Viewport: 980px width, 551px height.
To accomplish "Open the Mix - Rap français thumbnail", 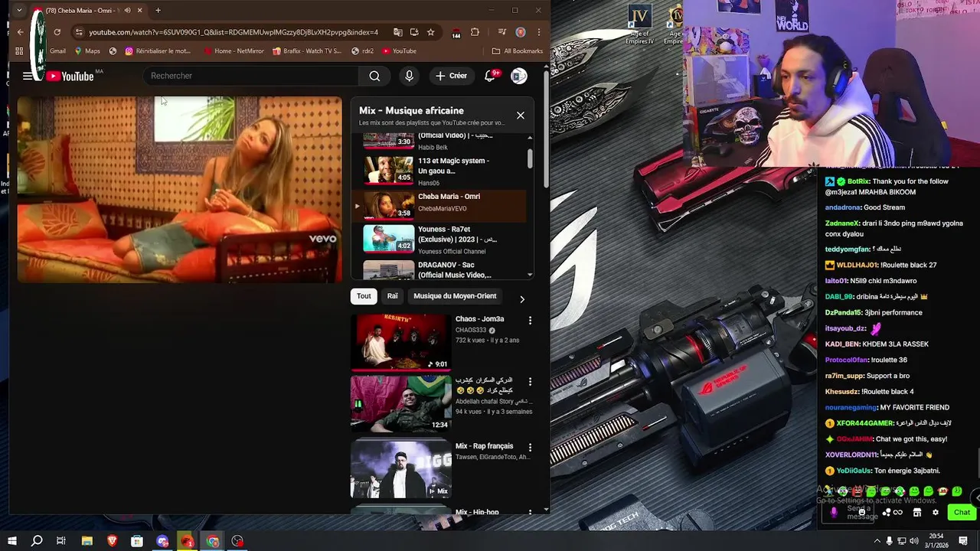I will tap(400, 468).
